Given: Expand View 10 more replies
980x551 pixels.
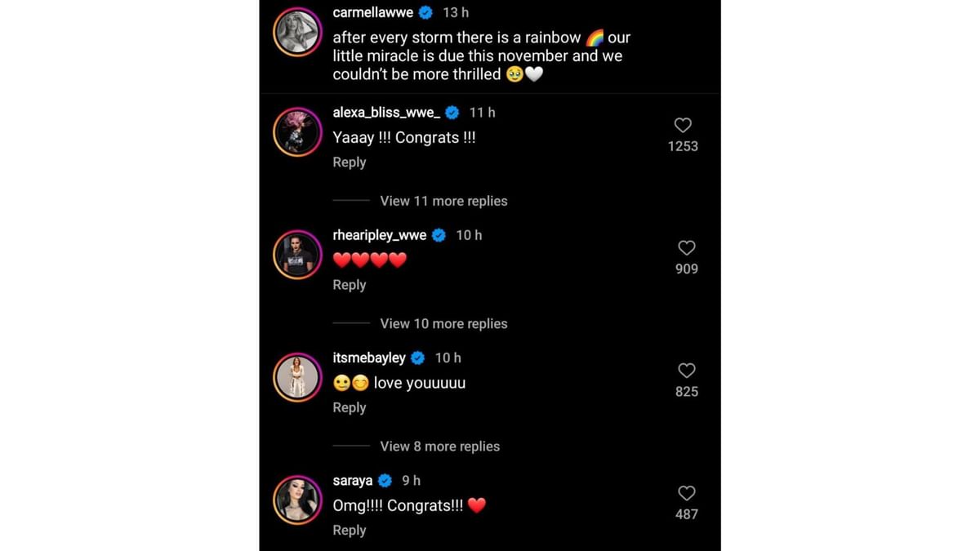Looking at the screenshot, I should (443, 323).
